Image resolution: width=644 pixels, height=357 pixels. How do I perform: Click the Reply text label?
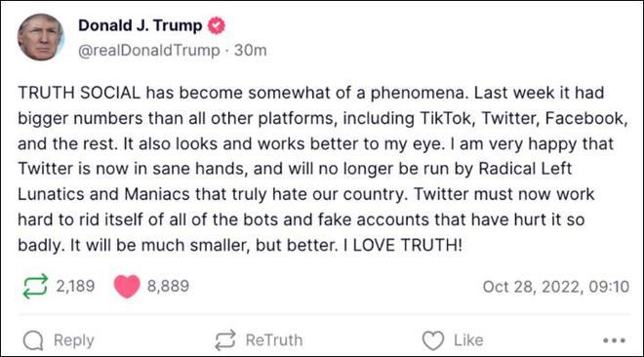(74, 340)
